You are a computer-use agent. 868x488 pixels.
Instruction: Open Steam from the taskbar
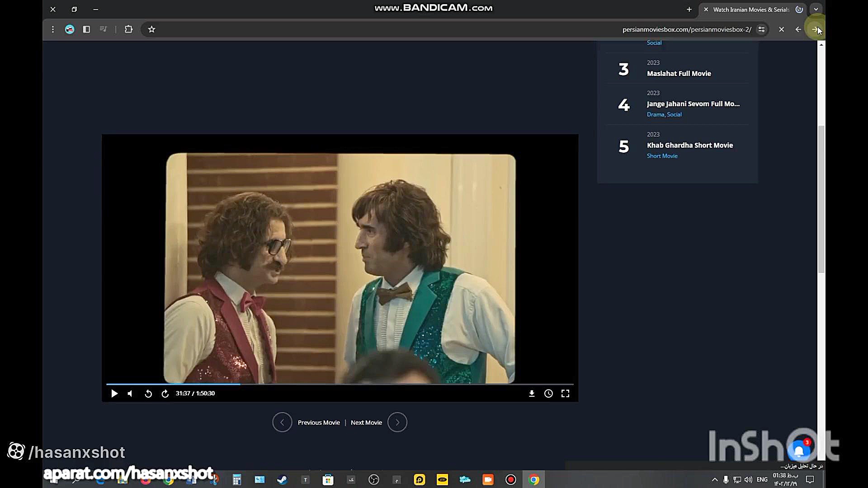point(283,480)
